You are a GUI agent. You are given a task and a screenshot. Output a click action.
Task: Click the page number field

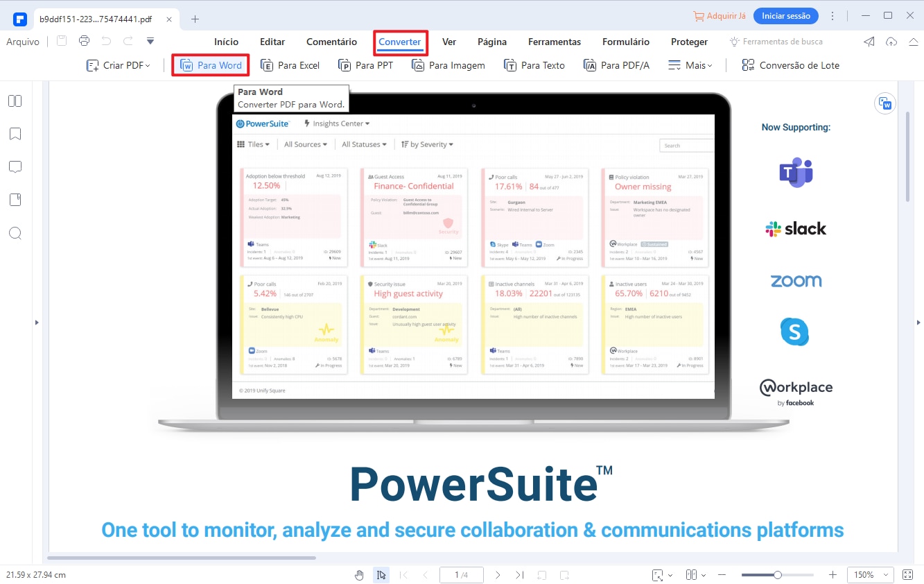462,575
